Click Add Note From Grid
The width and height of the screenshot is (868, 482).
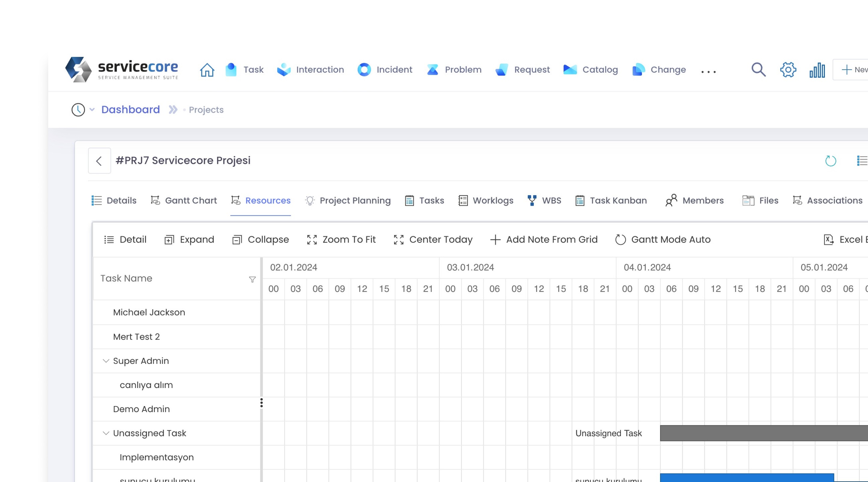point(543,239)
